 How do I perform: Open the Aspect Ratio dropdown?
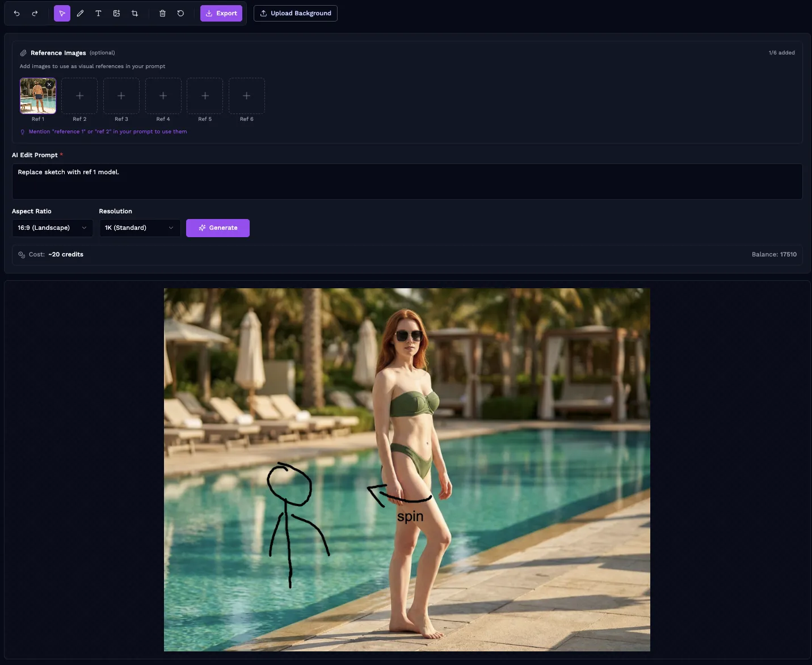52,228
